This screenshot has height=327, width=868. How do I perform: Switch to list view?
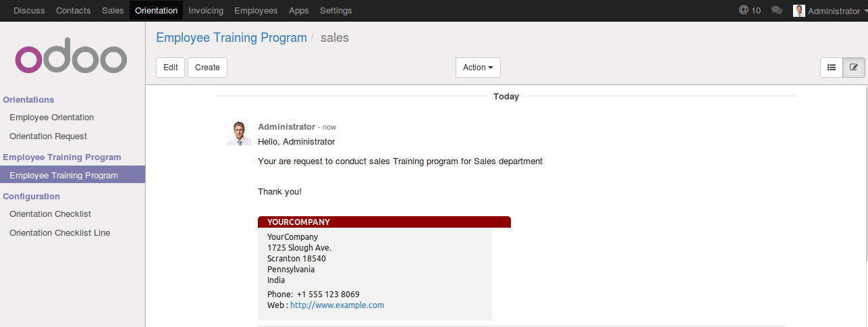coord(832,68)
